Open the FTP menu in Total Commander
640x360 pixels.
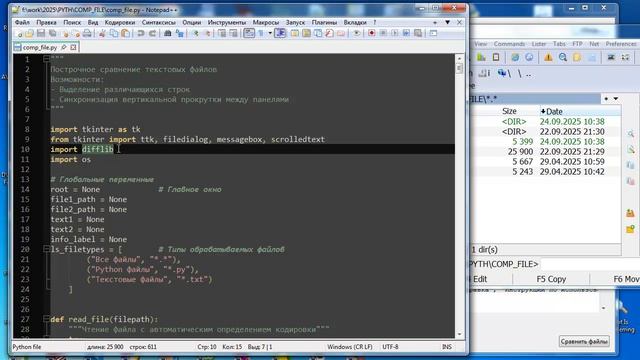pos(577,44)
